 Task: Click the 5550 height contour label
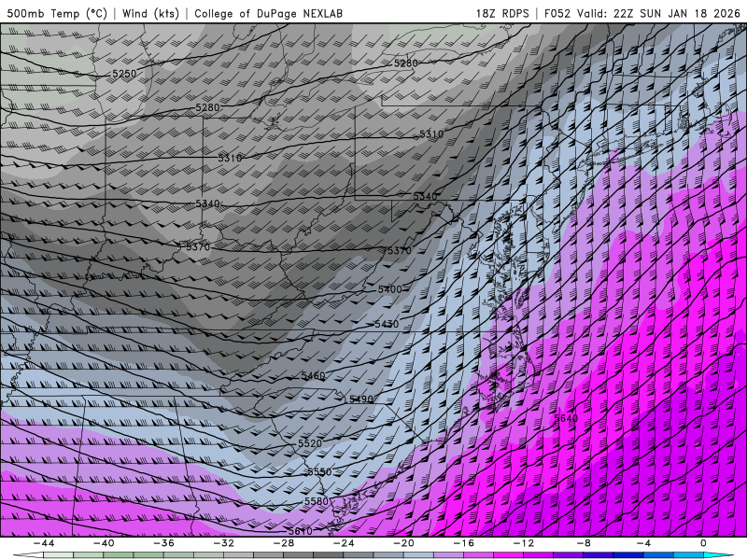[x=319, y=472]
